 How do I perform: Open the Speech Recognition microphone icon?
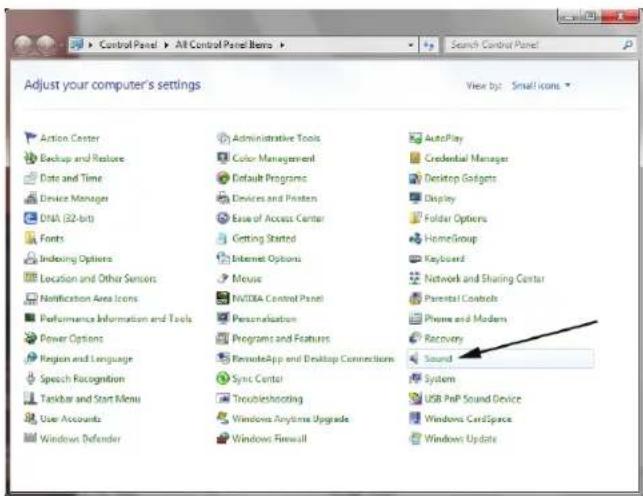tap(30, 378)
